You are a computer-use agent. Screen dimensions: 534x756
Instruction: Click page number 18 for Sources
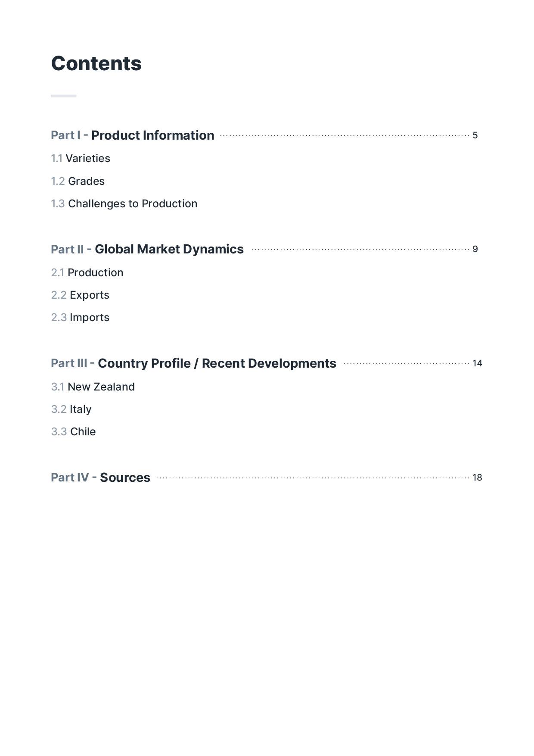(477, 478)
